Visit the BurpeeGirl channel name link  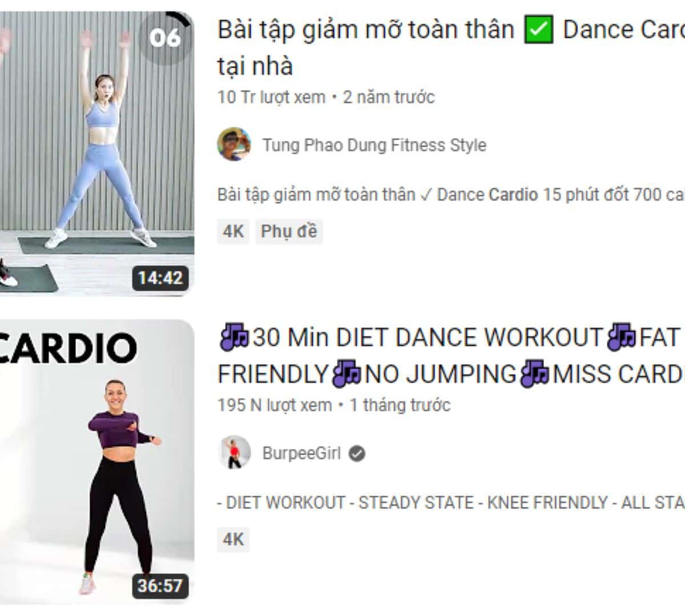click(x=301, y=453)
